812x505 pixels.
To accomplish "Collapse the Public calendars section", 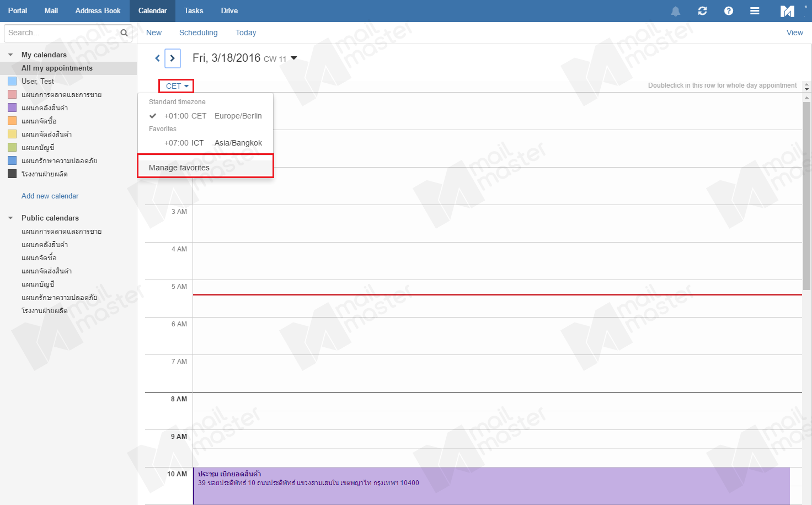I will (10, 218).
